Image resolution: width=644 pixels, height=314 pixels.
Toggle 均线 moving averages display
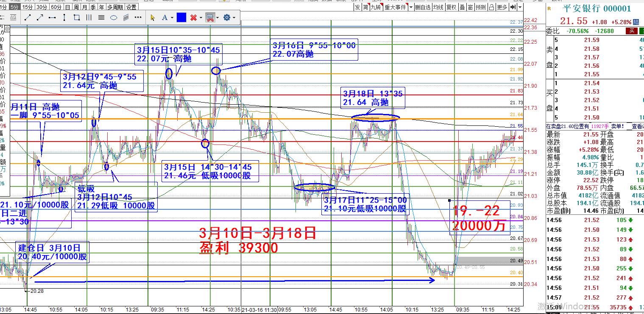pos(438,7)
